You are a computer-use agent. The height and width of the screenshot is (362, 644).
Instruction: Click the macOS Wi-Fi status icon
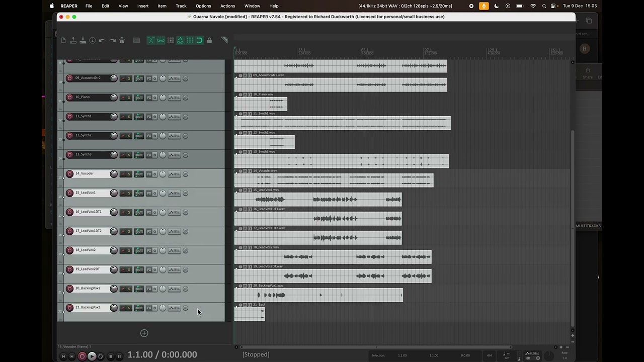pos(533,6)
